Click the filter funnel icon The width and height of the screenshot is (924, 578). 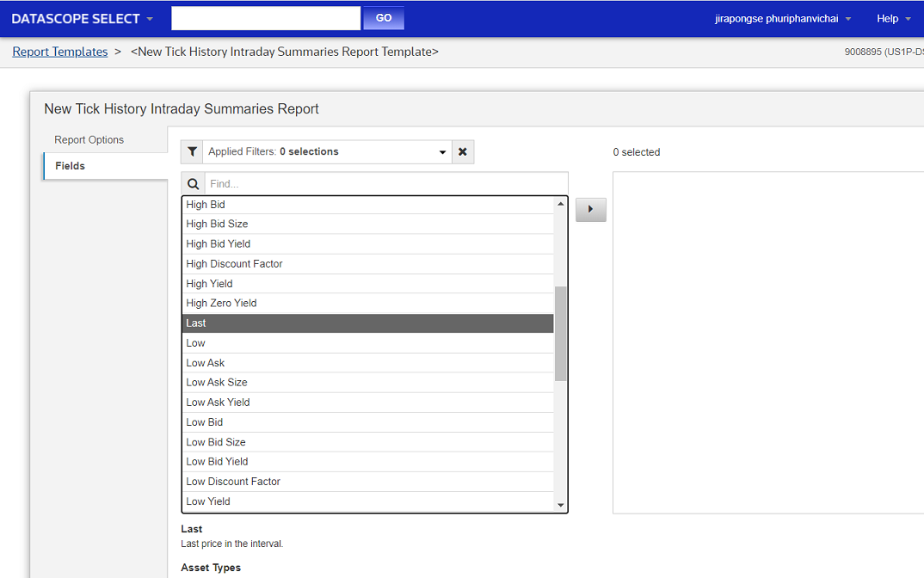click(x=192, y=151)
